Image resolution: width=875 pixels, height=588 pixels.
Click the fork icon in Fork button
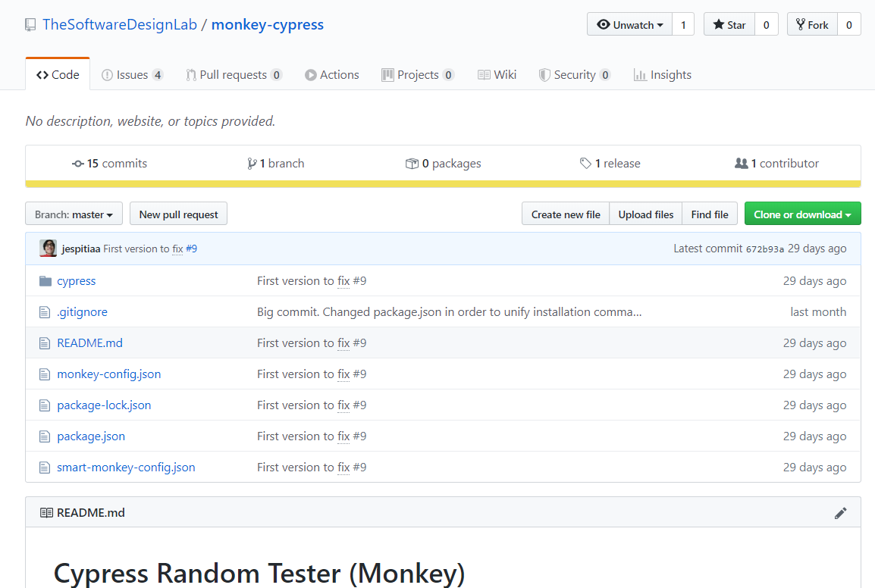[x=801, y=24]
